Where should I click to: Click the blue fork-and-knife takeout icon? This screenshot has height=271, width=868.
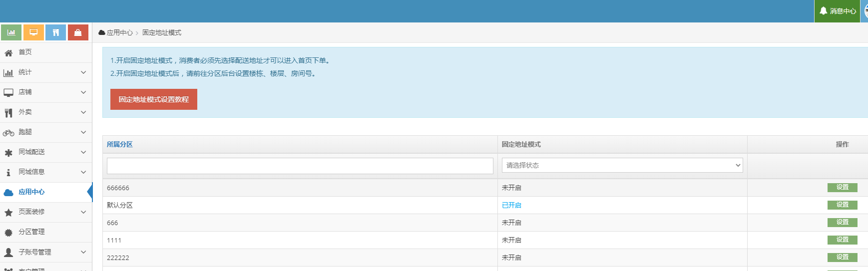click(56, 32)
